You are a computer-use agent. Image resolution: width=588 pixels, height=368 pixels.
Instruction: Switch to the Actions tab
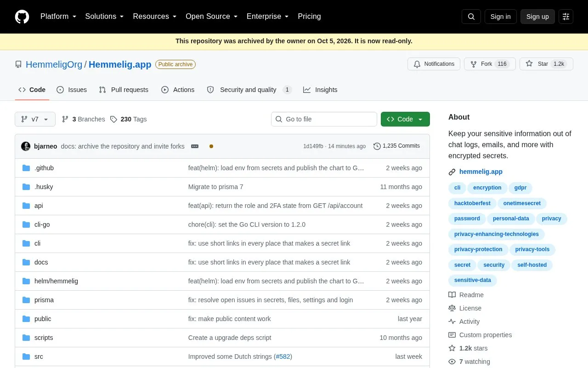178,90
